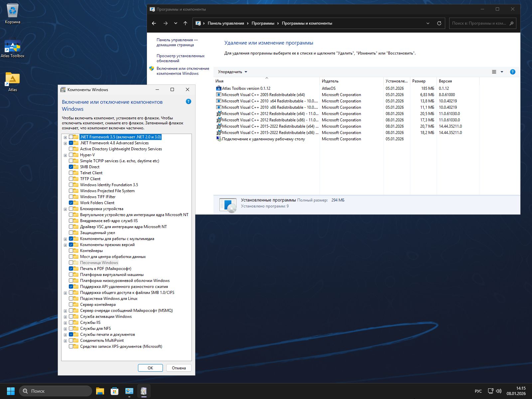
Task: Open Просмотр установленных обновлений link
Action: coord(181,58)
